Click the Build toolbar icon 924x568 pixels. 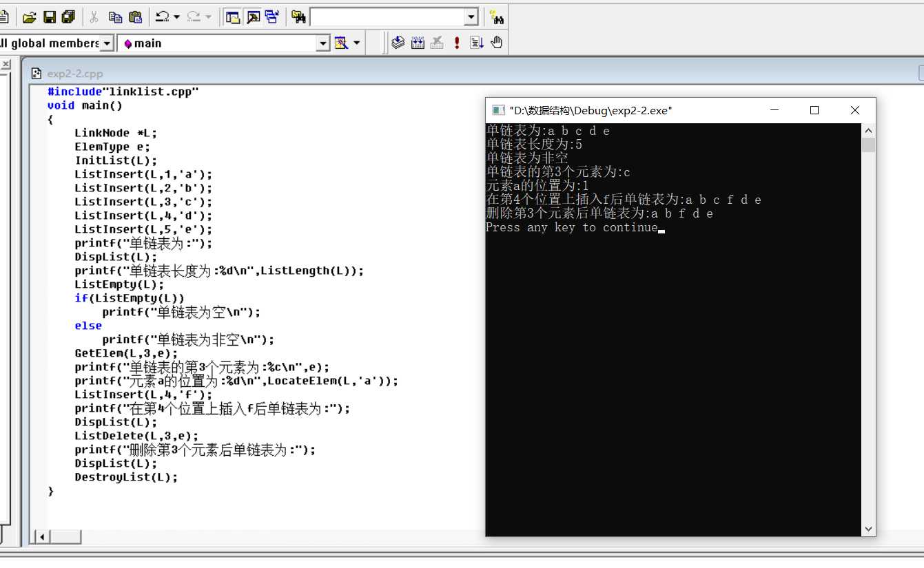pyautogui.click(x=418, y=43)
